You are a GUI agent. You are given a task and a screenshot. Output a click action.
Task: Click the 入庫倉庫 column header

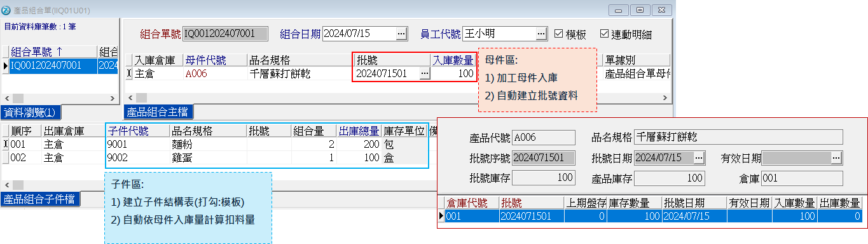pyautogui.click(x=158, y=61)
